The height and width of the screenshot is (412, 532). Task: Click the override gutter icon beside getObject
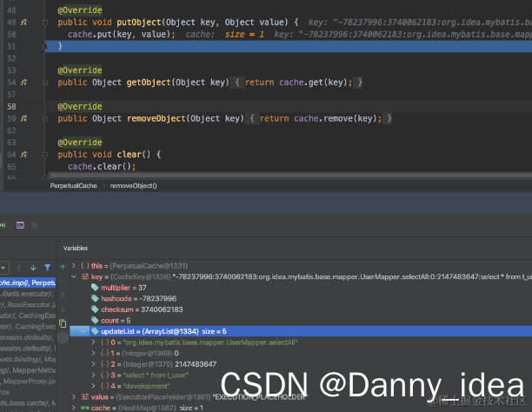(23, 83)
